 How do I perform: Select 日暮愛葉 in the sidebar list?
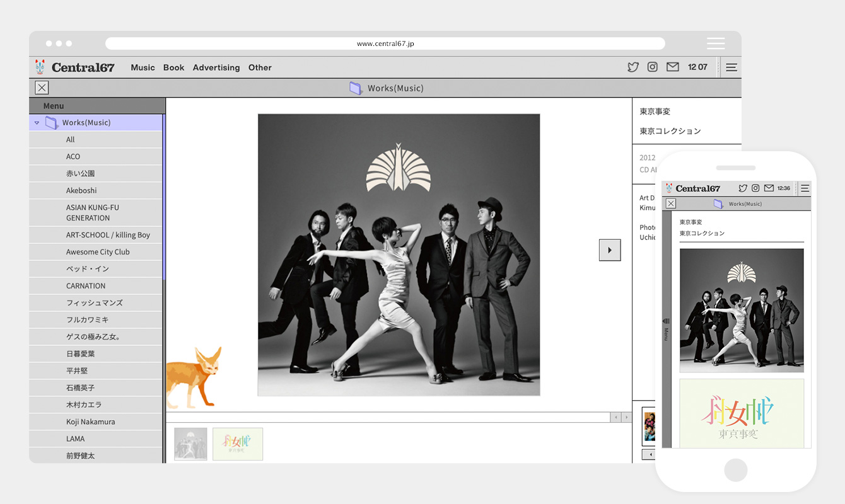(96, 354)
